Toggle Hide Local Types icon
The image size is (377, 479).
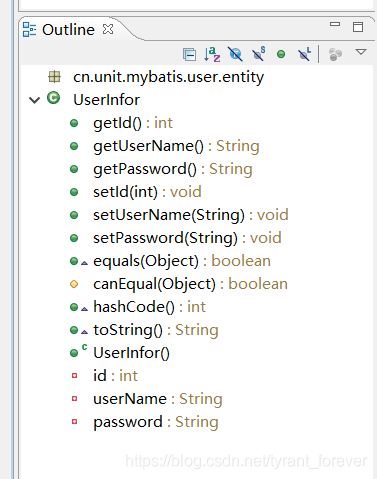pyautogui.click(x=304, y=54)
